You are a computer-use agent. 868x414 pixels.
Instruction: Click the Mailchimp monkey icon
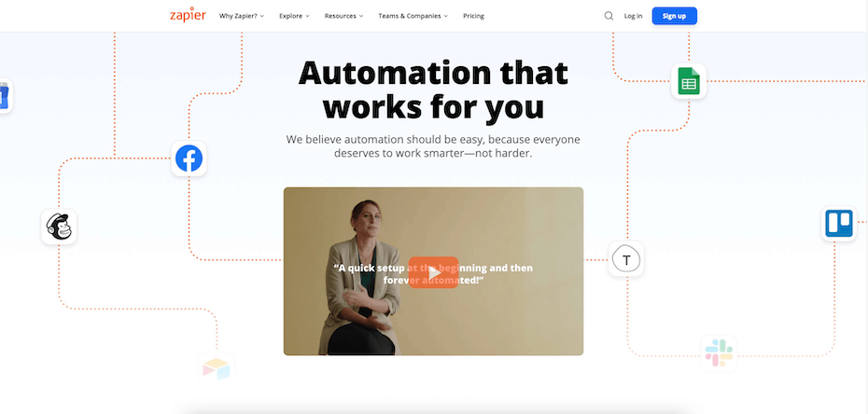tap(59, 227)
